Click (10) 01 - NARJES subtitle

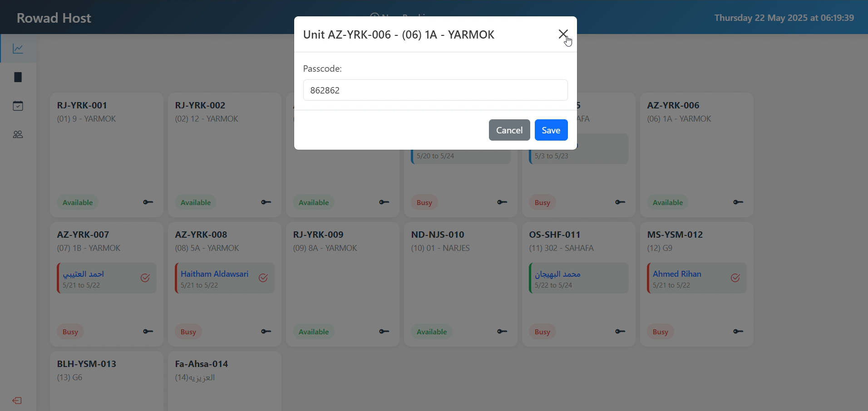pos(440,248)
